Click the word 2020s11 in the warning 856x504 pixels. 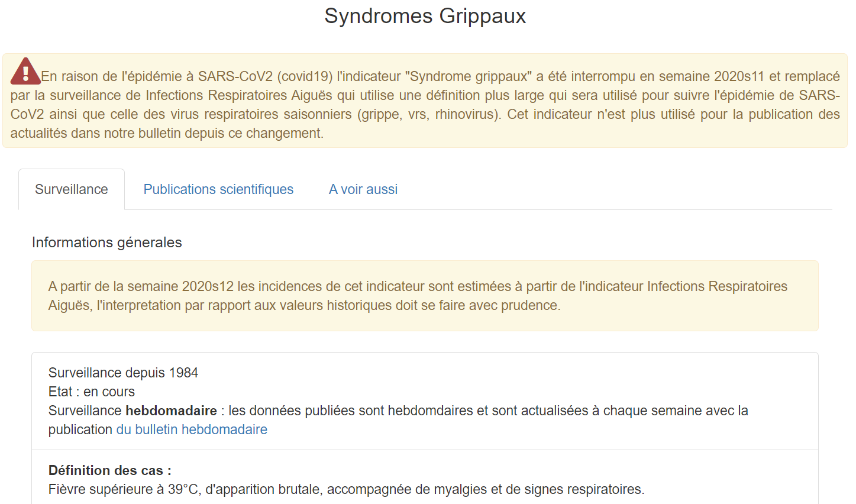click(739, 76)
